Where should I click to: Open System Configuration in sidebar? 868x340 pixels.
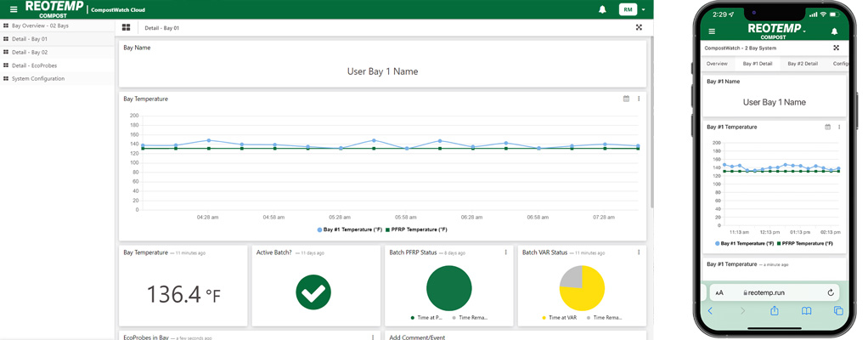[x=58, y=79]
